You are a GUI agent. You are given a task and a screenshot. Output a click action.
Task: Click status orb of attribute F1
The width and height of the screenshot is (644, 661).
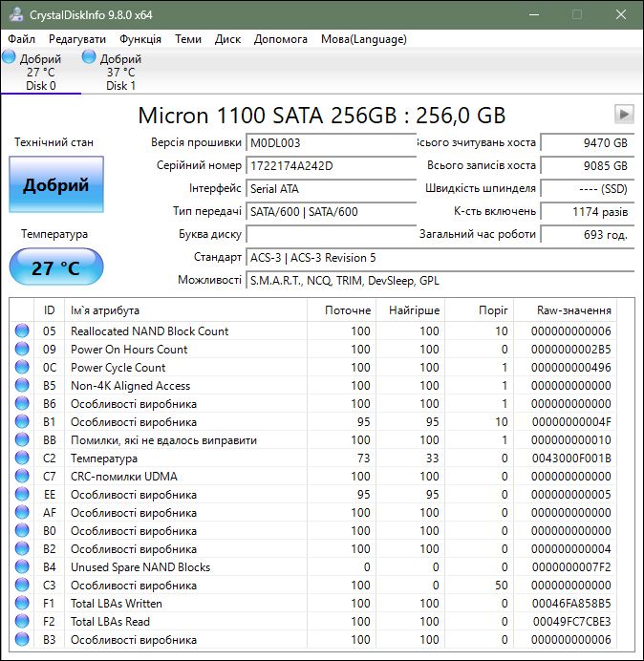[22, 603]
